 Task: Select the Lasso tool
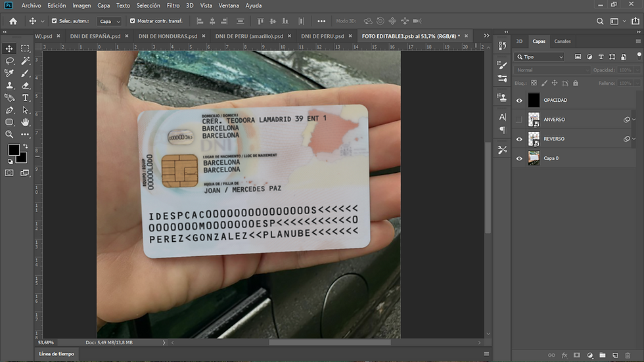(9, 60)
